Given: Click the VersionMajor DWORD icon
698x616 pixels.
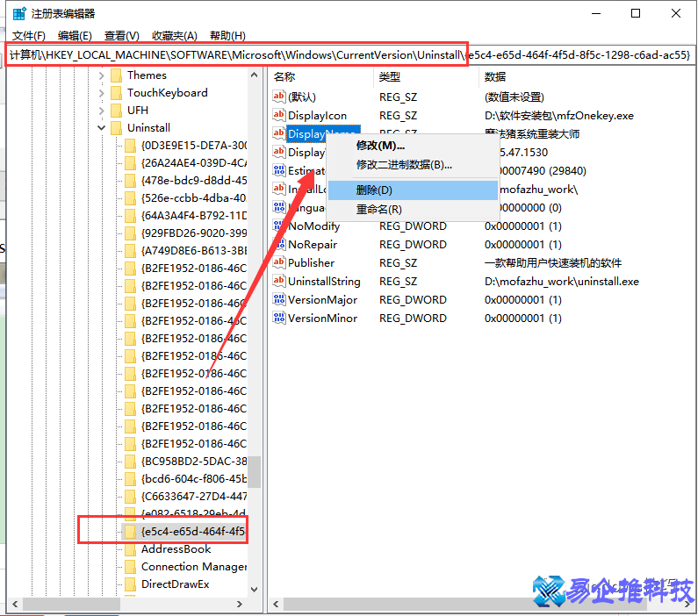Looking at the screenshot, I should (x=279, y=299).
